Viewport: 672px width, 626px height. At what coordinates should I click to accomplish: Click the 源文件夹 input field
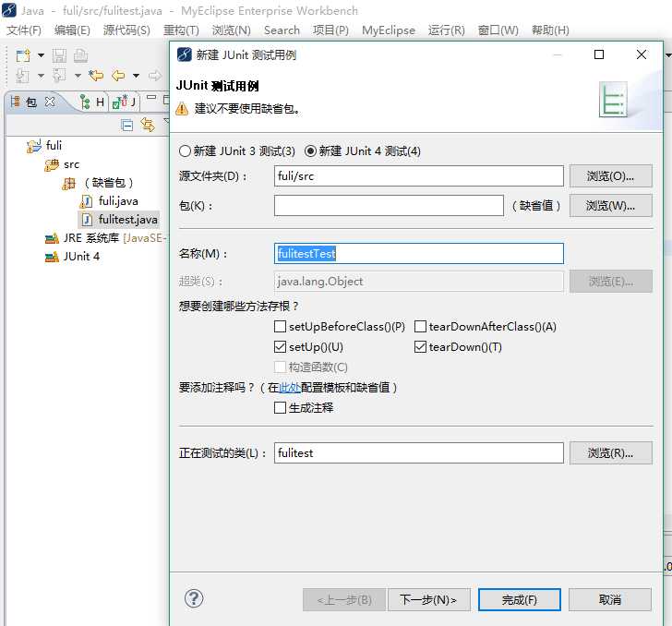click(x=419, y=176)
